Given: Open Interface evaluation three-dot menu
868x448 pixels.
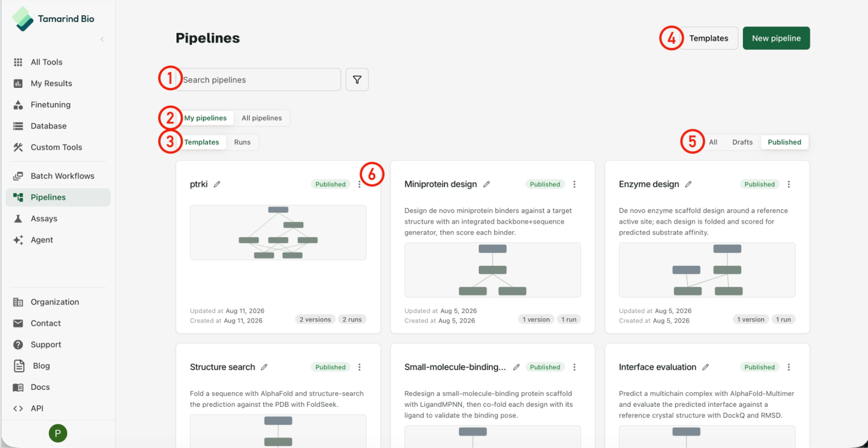Looking at the screenshot, I should pos(789,367).
